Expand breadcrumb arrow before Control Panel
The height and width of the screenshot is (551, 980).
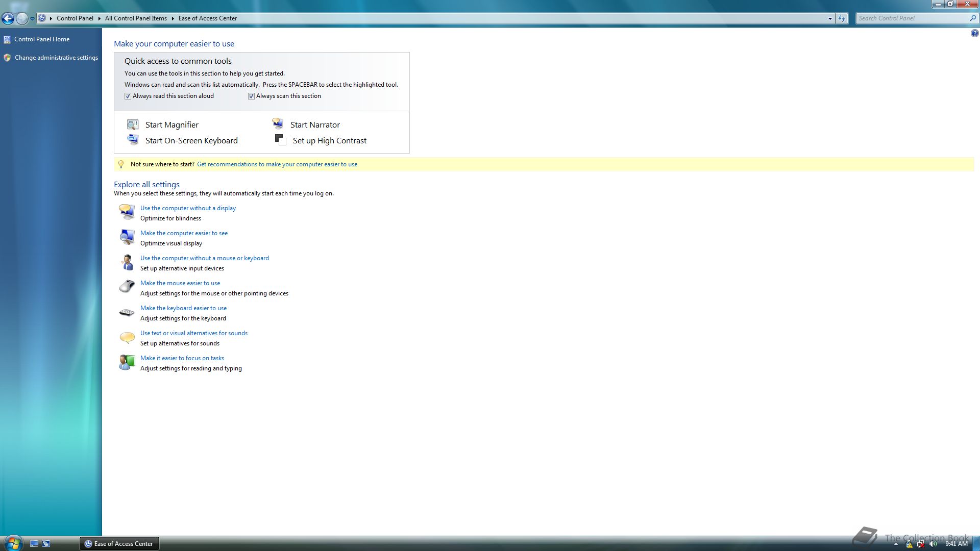[51, 18]
